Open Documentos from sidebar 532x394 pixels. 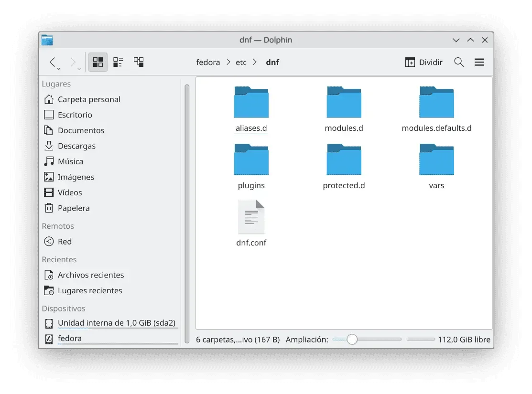tap(110, 130)
